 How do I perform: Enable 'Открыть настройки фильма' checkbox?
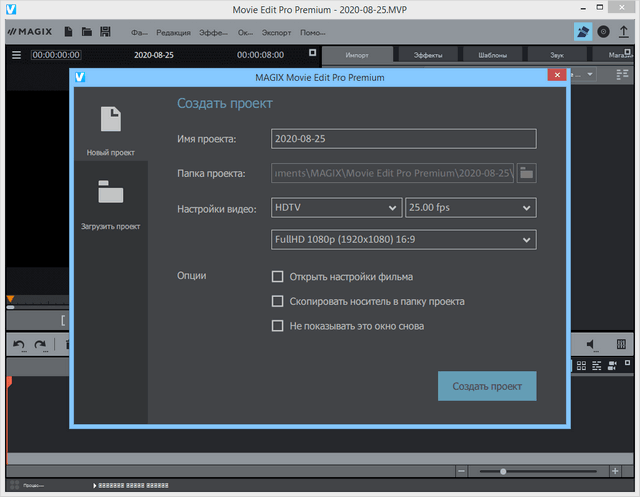click(x=278, y=277)
